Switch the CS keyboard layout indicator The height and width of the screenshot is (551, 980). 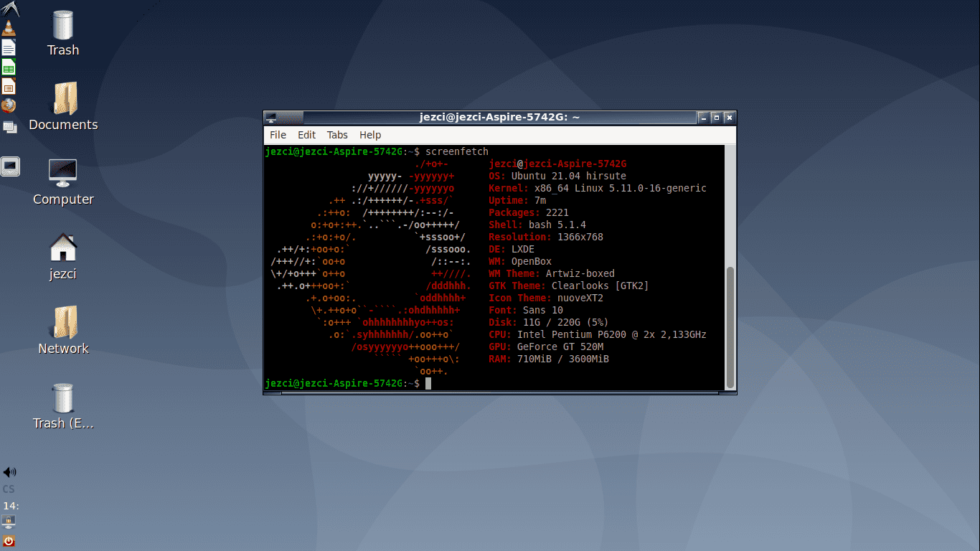point(9,488)
